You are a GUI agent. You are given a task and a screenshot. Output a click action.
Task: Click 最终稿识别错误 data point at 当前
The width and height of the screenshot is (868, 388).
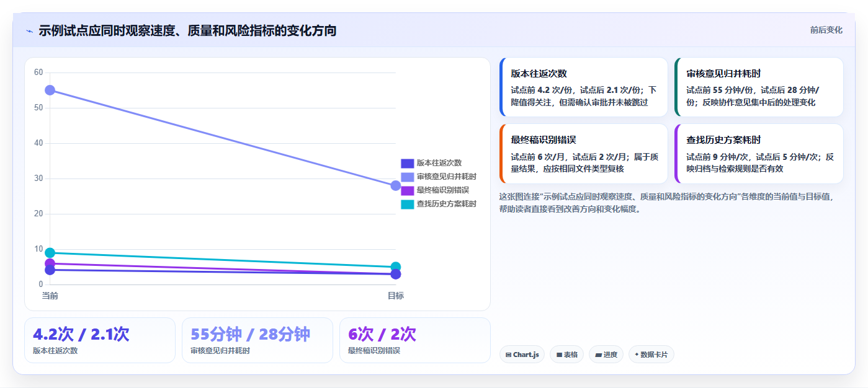pos(50,263)
